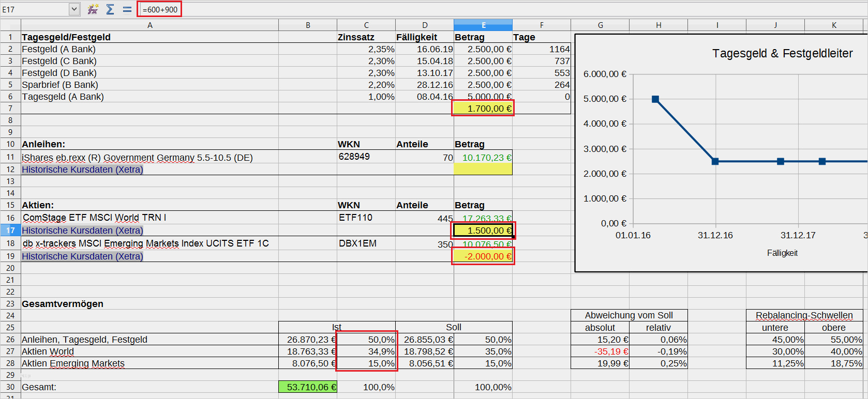Viewport: 868px width, 399px height.
Task: Select the yellow cell showing 1.700,00 €
Action: [483, 109]
